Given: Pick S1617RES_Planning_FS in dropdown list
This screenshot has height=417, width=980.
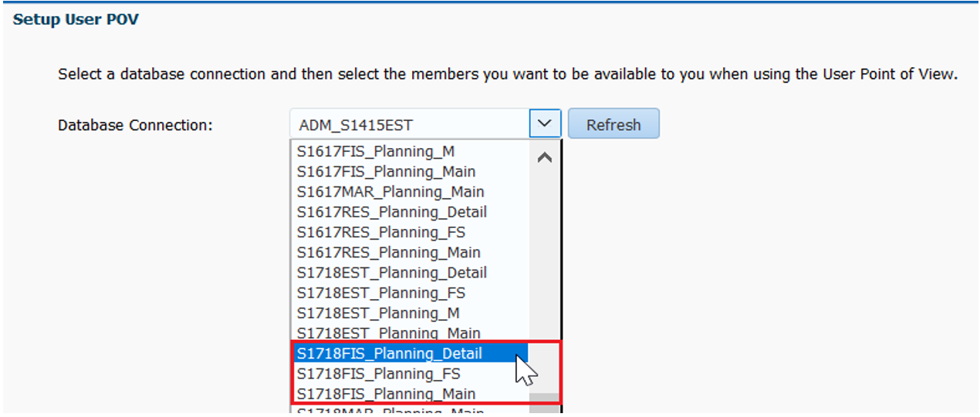Looking at the screenshot, I should 381,232.
